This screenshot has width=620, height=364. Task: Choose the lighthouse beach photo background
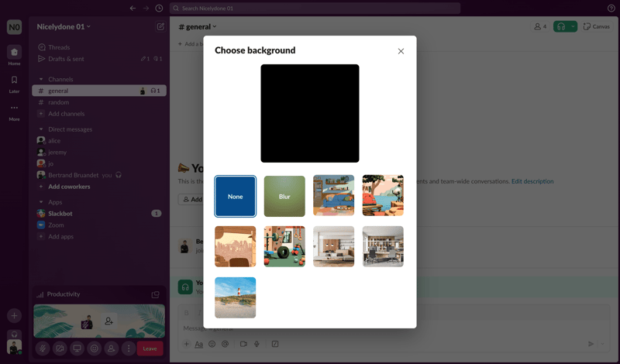coord(236,297)
